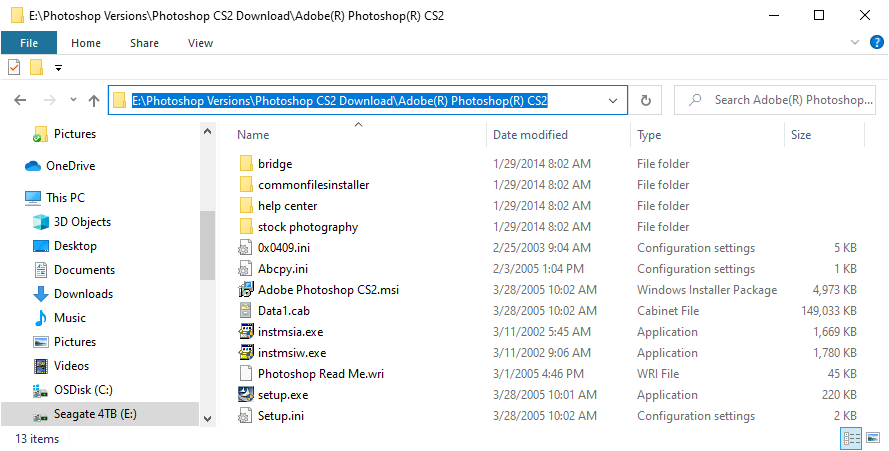Select the Abcpy.ini file
The image size is (889, 451).
click(x=283, y=269)
